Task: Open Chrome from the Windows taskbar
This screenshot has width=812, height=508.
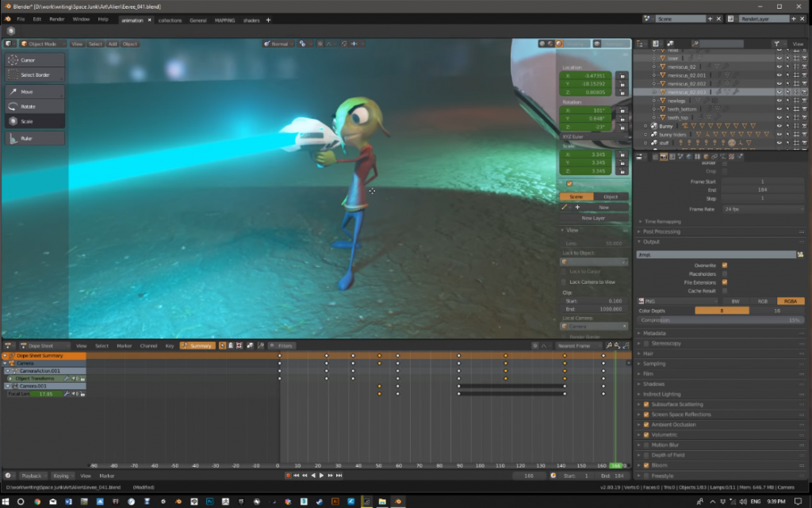Action: click(x=37, y=502)
